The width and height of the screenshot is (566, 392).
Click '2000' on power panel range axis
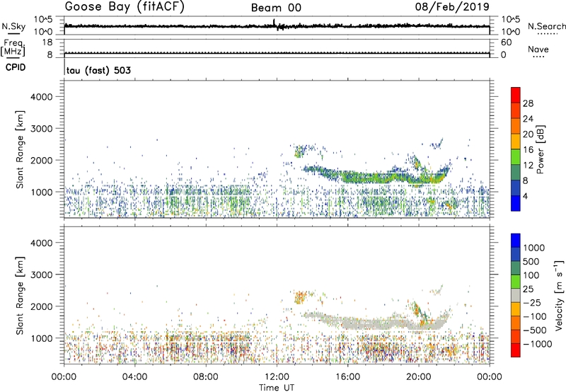[42, 160]
